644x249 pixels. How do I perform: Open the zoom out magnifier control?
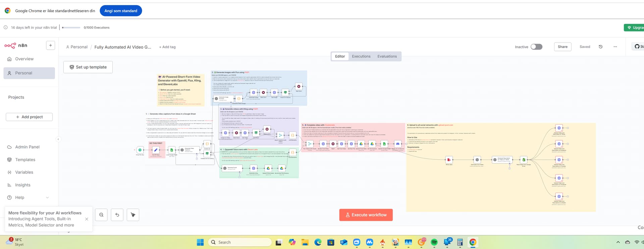click(x=101, y=215)
